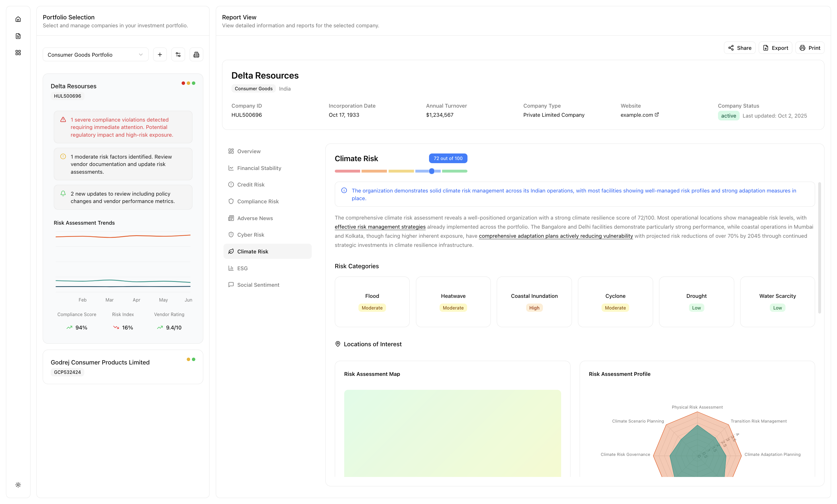Switch to the Financial Stability tab
The width and height of the screenshot is (837, 504).
(267, 168)
